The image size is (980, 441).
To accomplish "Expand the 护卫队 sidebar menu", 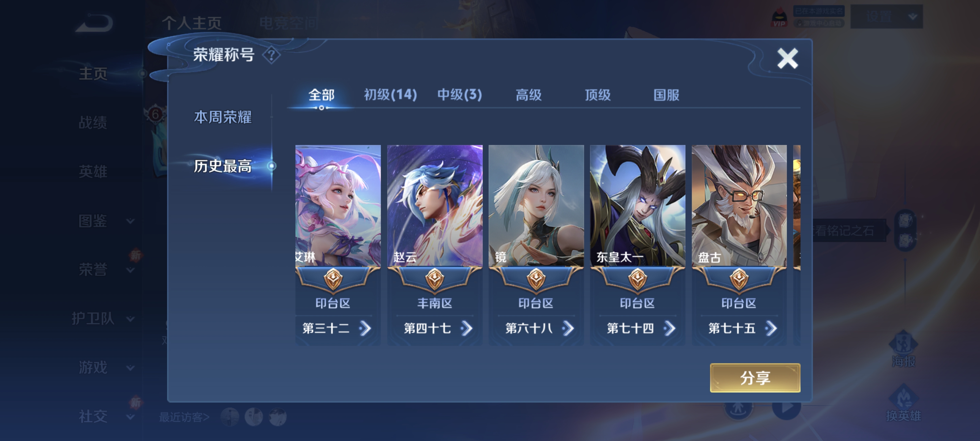I will [x=103, y=318].
